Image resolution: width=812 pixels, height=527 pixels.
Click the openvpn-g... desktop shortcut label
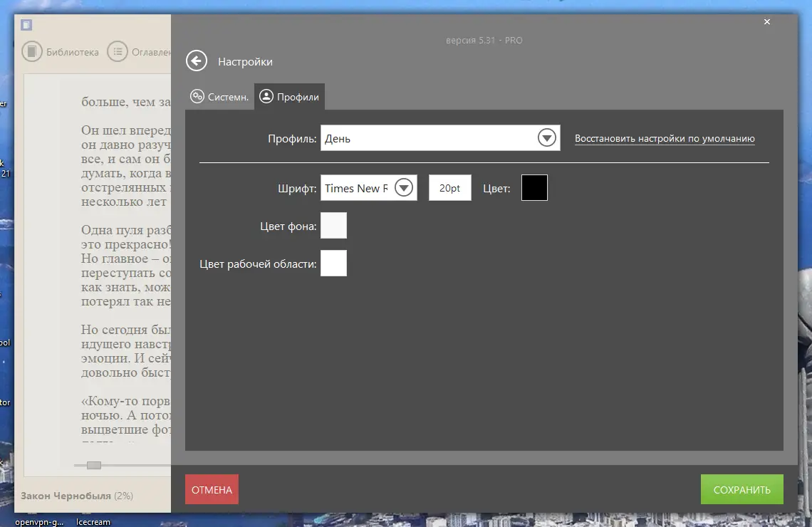(39, 522)
